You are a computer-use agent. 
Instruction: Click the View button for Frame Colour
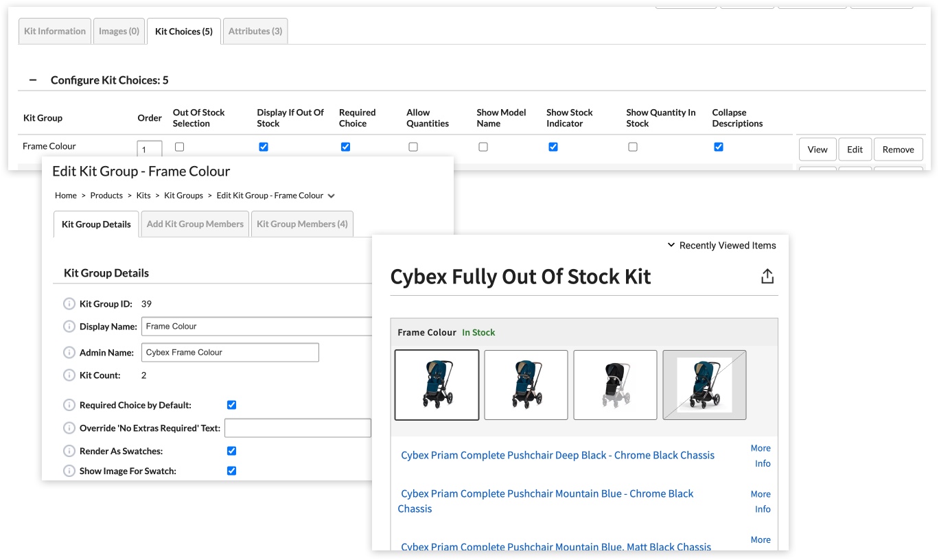tap(818, 150)
